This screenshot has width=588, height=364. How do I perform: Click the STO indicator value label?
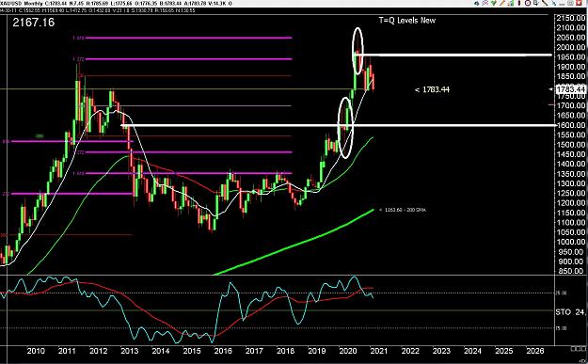(570, 312)
